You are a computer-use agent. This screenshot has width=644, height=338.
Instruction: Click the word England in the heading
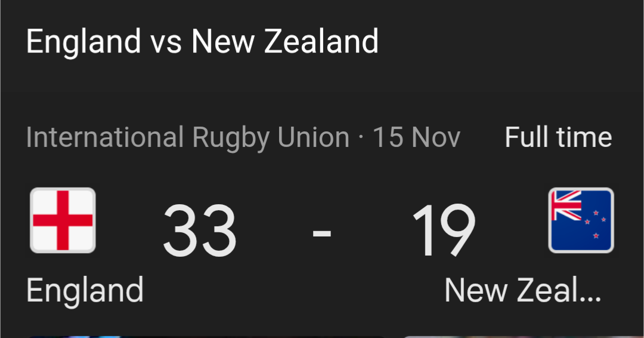pos(84,42)
